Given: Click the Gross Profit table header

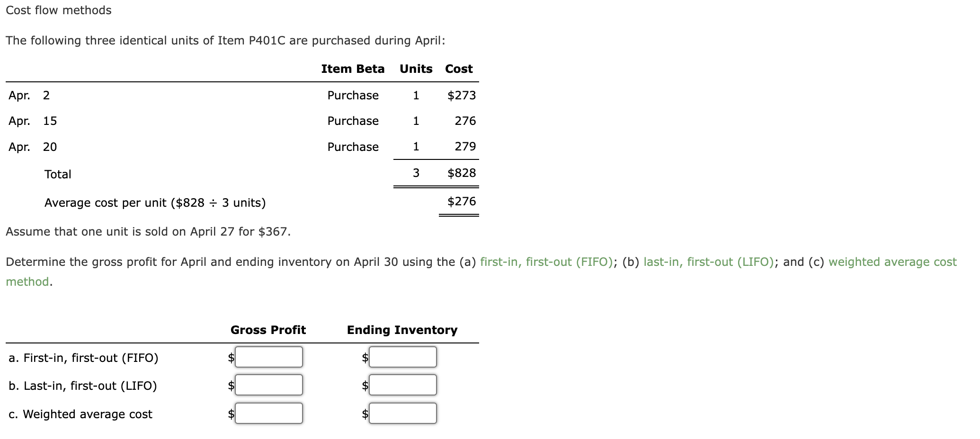Looking at the screenshot, I should coord(268,330).
